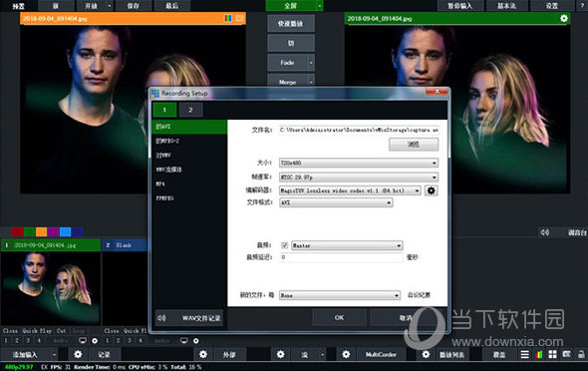Toggle the audio checkbox in Recording Setup
The width and height of the screenshot is (588, 371).
(285, 245)
